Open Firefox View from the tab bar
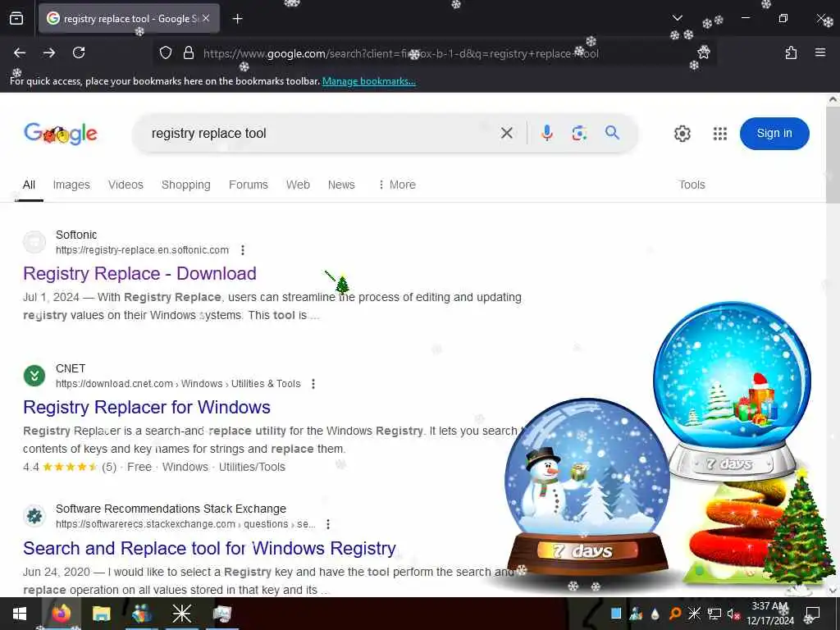Screen dimensions: 840x630 16,19
